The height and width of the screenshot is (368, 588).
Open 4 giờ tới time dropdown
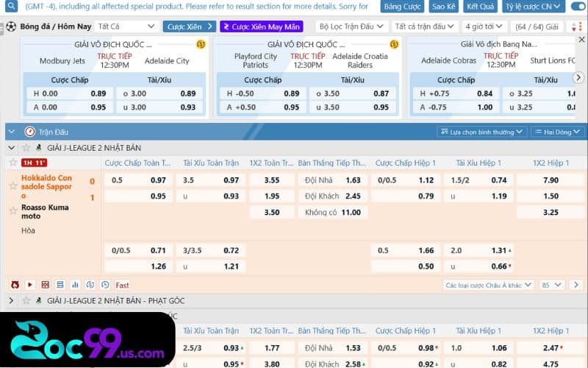pos(484,26)
